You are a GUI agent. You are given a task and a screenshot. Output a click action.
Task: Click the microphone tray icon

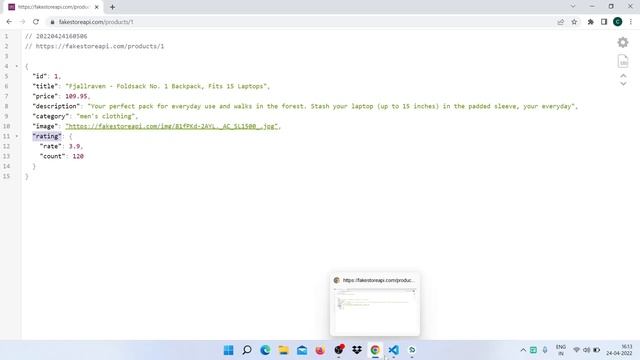click(545, 350)
